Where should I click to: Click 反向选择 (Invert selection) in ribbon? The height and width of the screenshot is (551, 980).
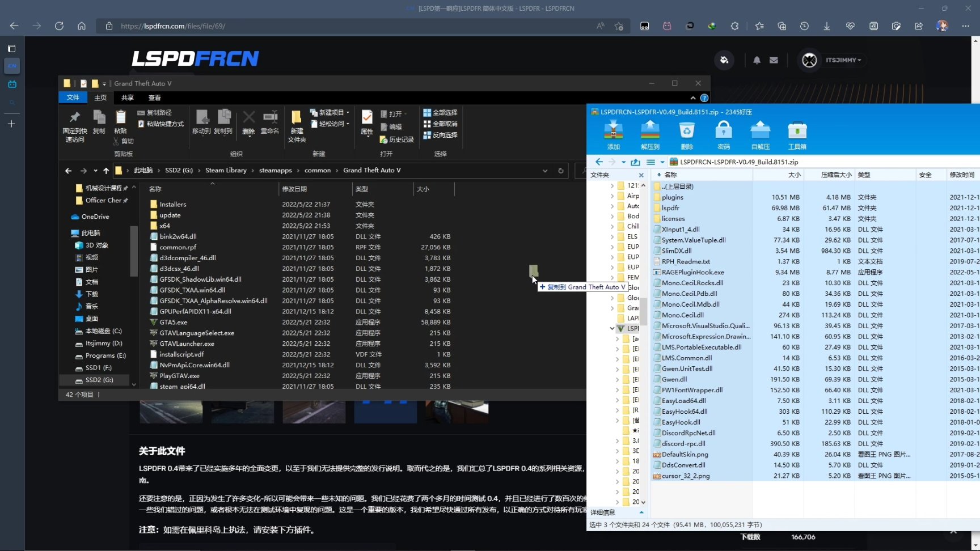(440, 135)
